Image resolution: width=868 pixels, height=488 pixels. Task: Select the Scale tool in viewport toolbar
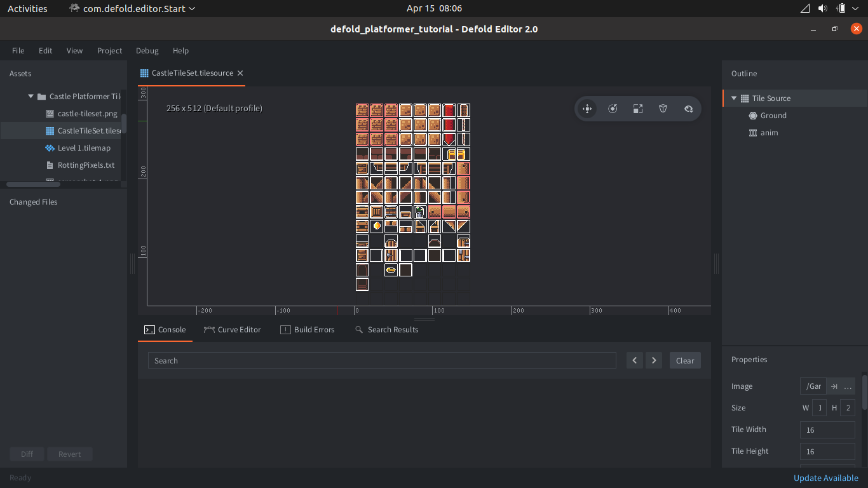pyautogui.click(x=638, y=109)
